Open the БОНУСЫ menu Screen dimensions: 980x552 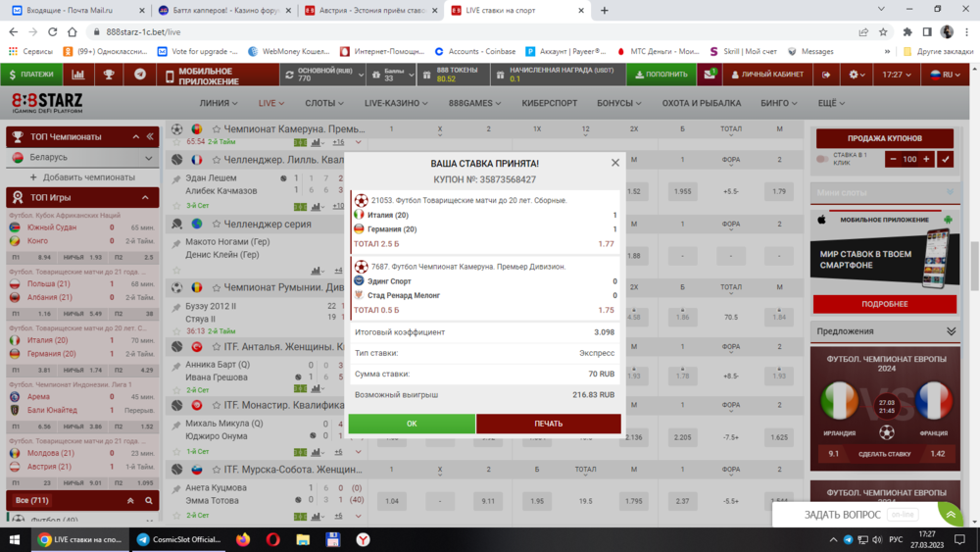[618, 103]
